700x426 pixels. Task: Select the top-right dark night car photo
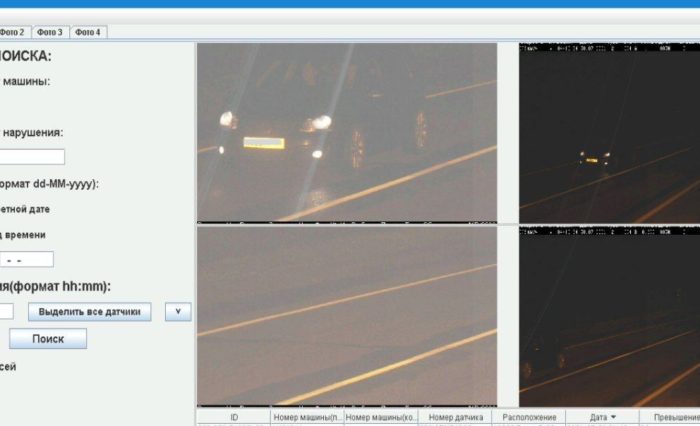(609, 132)
